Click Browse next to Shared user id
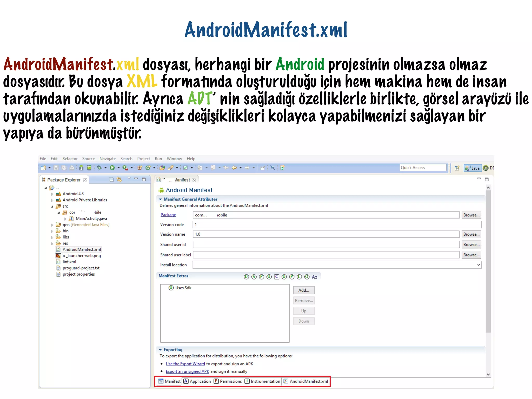Image resolution: width=532 pixels, height=399 pixels. point(471,245)
